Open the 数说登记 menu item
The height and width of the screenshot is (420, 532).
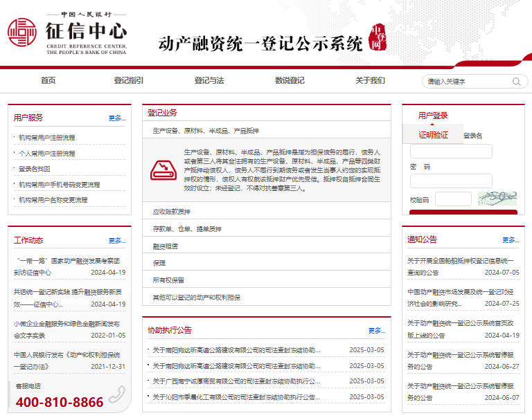coord(290,81)
